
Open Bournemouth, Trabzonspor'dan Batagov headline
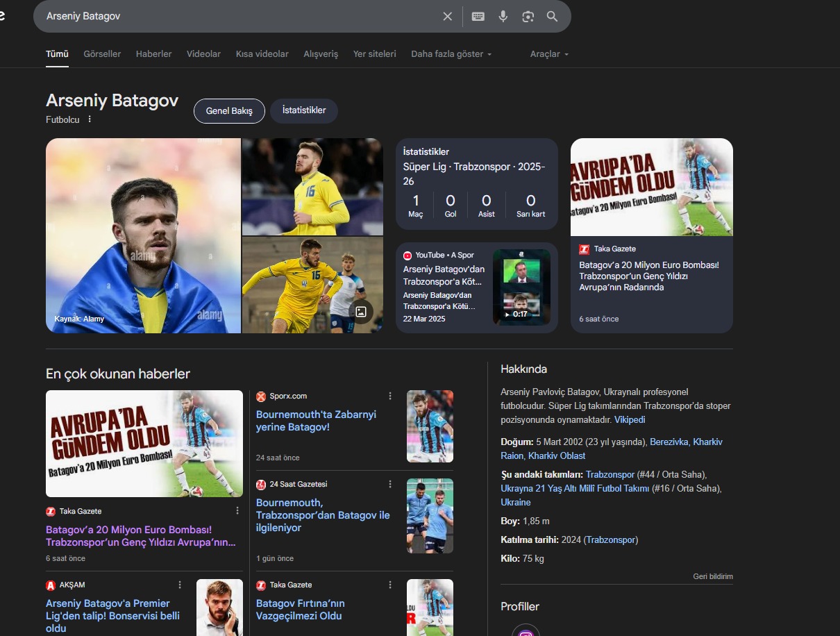tap(323, 515)
